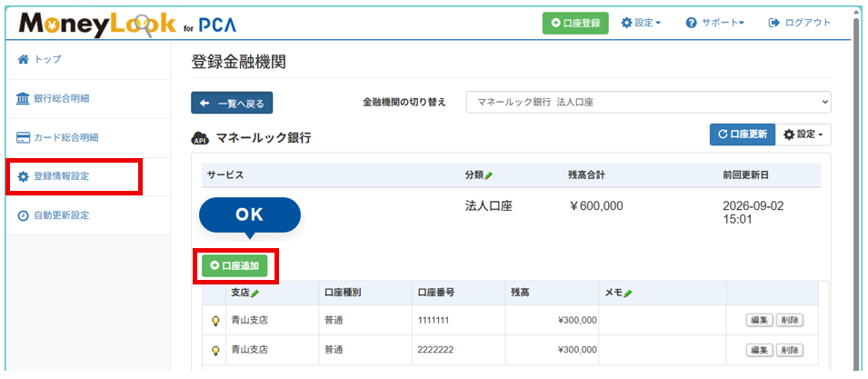The width and height of the screenshot is (868, 379).
Task: Click the pencil icon next to メモ
Action: (628, 294)
